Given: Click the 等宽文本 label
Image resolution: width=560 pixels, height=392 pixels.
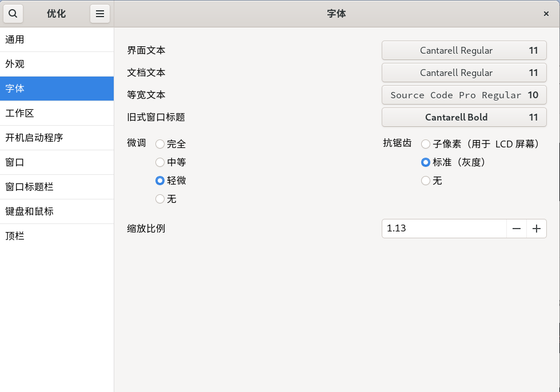Looking at the screenshot, I should click(146, 95).
